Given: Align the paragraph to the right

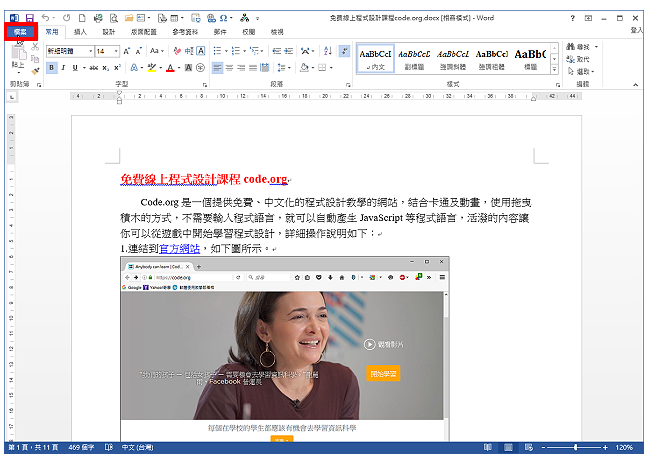Looking at the screenshot, I should click(x=241, y=67).
